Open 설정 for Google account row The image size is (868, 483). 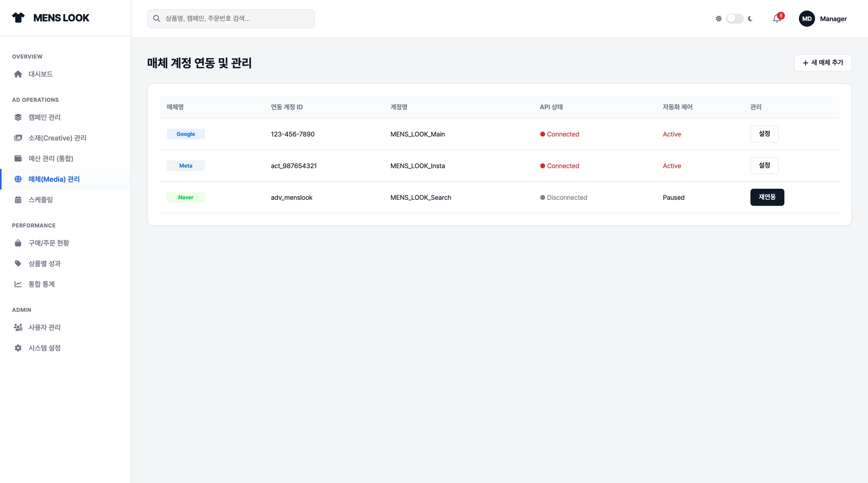click(764, 134)
